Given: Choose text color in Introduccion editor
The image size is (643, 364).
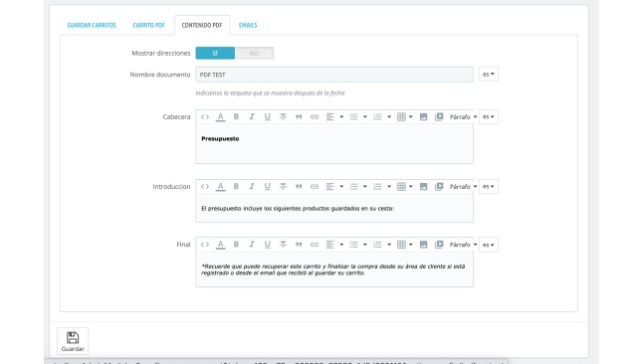Looking at the screenshot, I should (220, 187).
